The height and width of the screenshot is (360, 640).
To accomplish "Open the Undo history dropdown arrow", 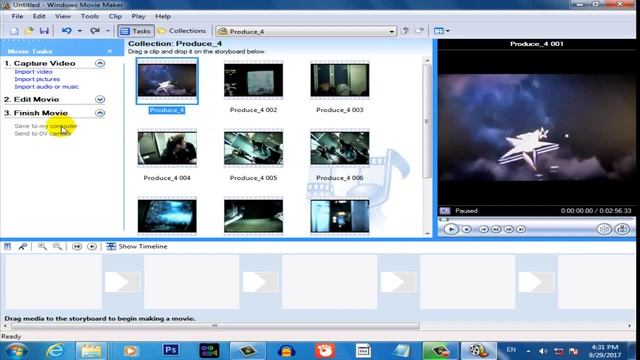I will [80, 31].
